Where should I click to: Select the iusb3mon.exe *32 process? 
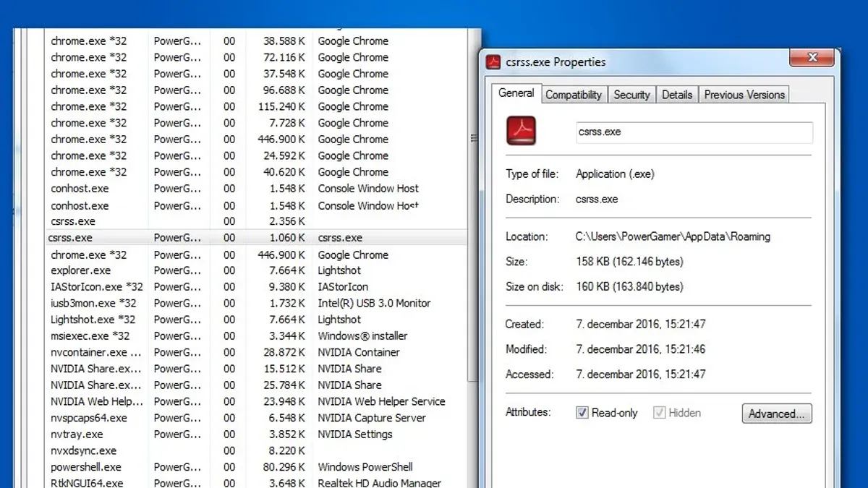[x=257, y=304]
